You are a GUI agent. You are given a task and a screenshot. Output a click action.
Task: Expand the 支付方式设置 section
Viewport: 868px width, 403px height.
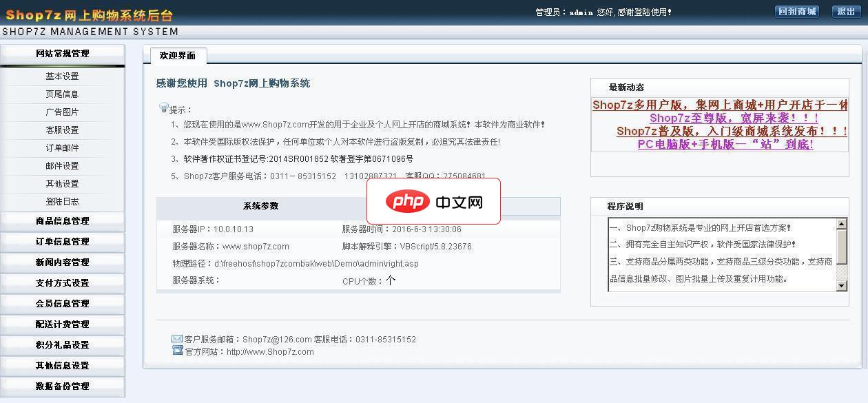click(x=63, y=283)
